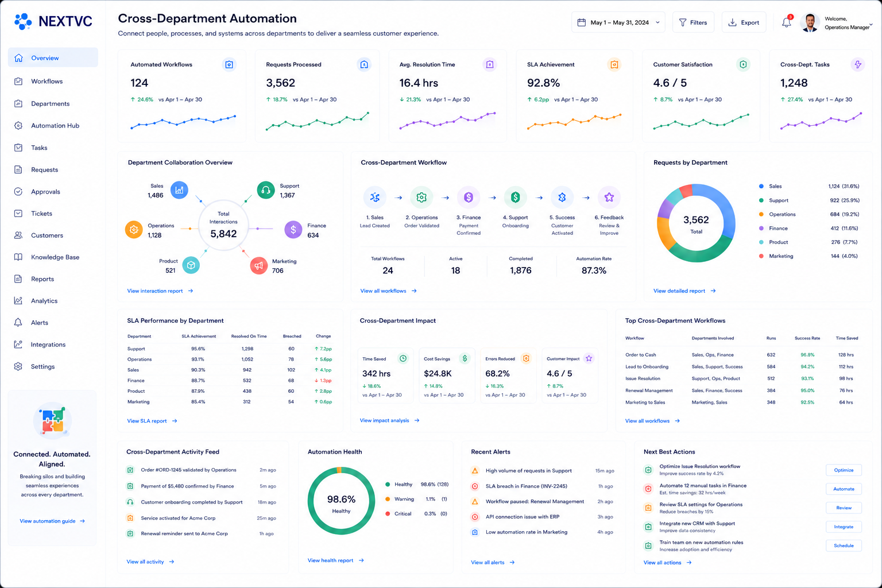
Task: Open View all alerts link
Action: click(493, 563)
